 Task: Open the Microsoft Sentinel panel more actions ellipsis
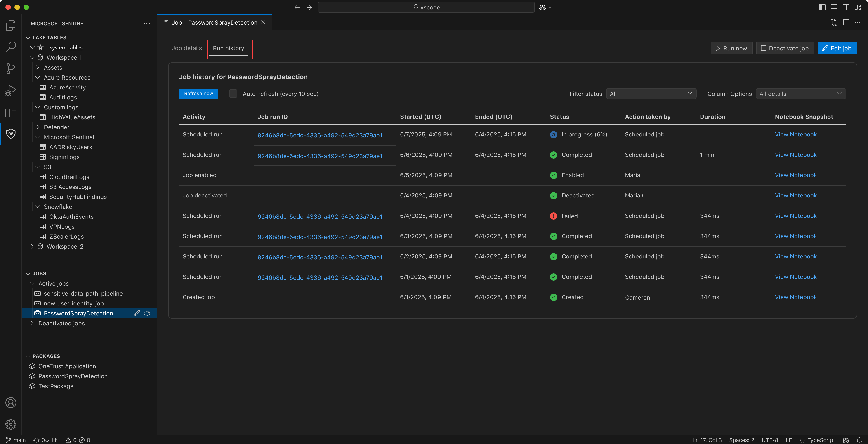point(147,23)
